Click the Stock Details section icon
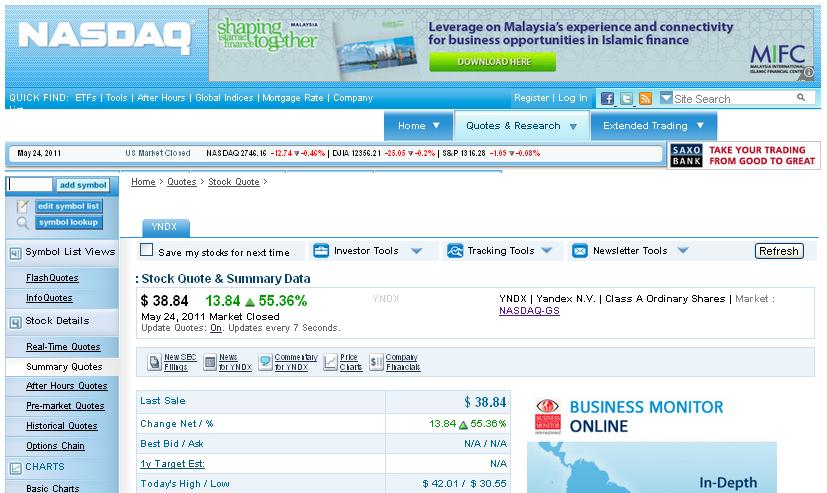The image size is (827, 493). pos(15,322)
